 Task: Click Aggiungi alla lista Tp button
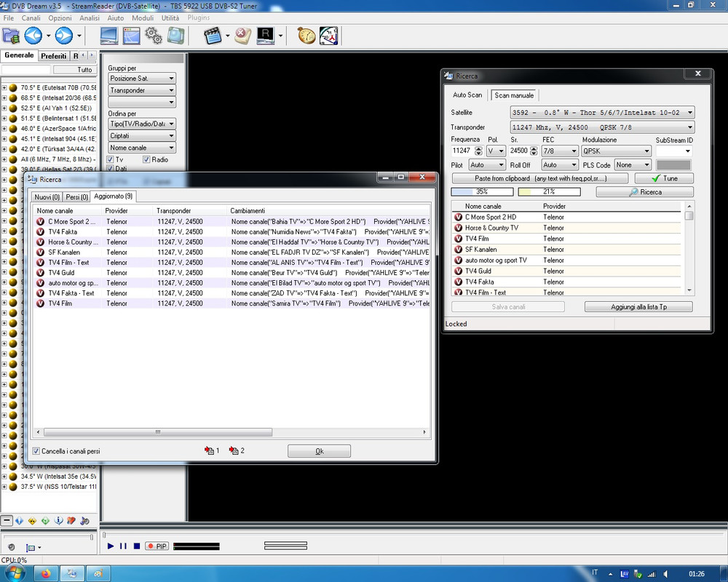tap(638, 307)
